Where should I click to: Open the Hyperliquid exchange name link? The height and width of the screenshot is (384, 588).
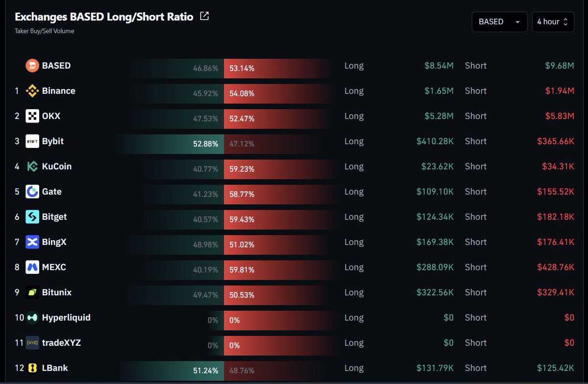[x=66, y=317]
